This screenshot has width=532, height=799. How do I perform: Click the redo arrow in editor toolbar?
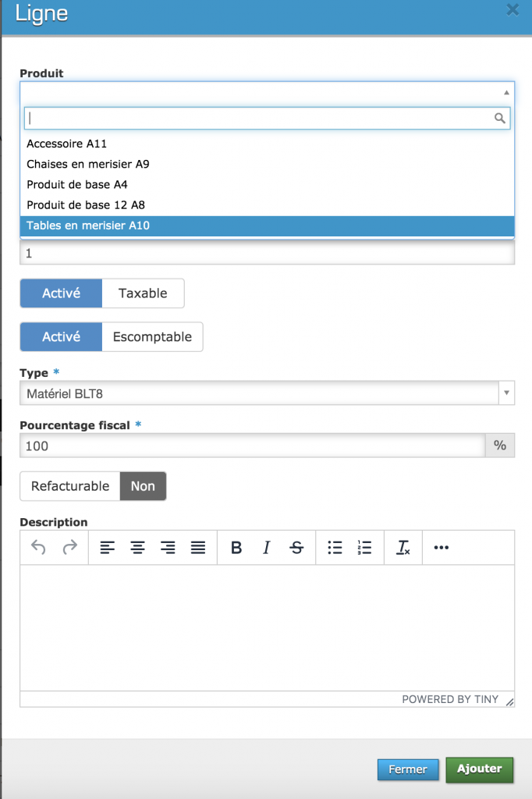pyautogui.click(x=70, y=548)
